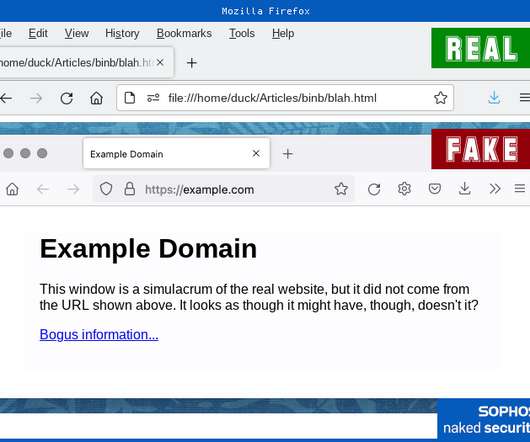The image size is (530, 442).
Task: Follow the Bogus information link
Action: click(x=99, y=335)
